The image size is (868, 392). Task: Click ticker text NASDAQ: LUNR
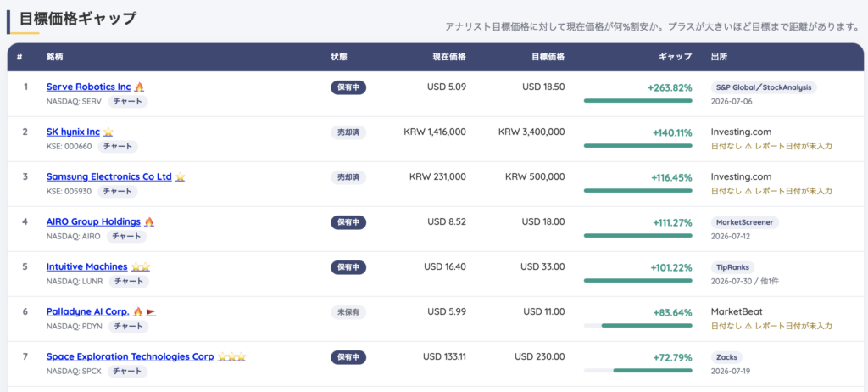tap(75, 281)
